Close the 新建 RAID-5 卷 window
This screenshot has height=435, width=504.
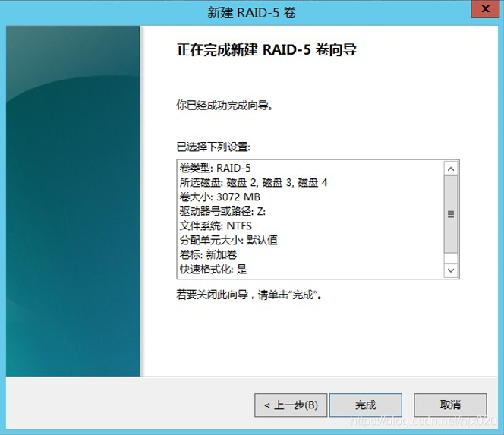485,9
